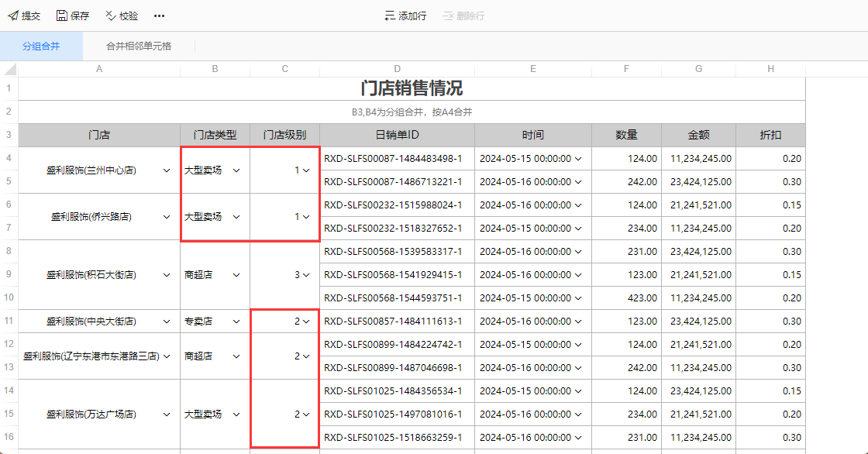Open the 2024-05-15 time dropdown in row 4
The height and width of the screenshot is (454, 868).
click(577, 158)
